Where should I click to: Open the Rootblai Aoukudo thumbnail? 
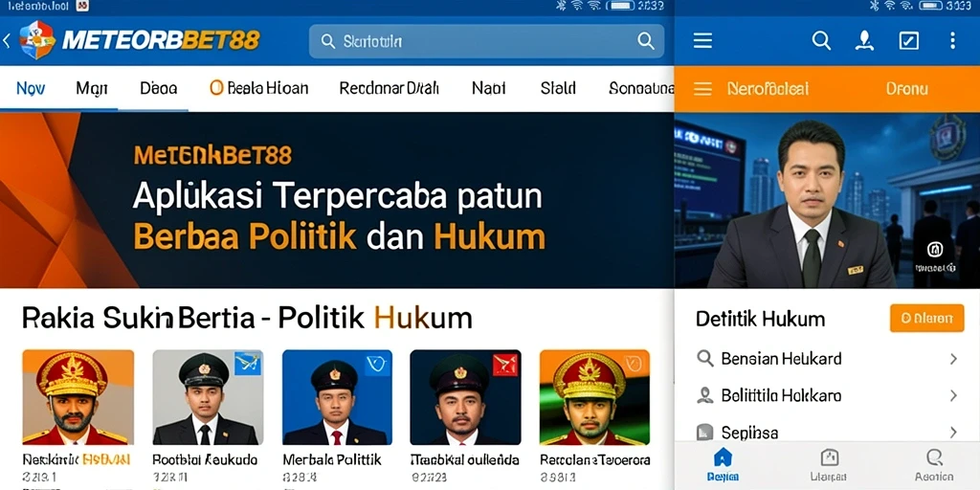(208, 397)
